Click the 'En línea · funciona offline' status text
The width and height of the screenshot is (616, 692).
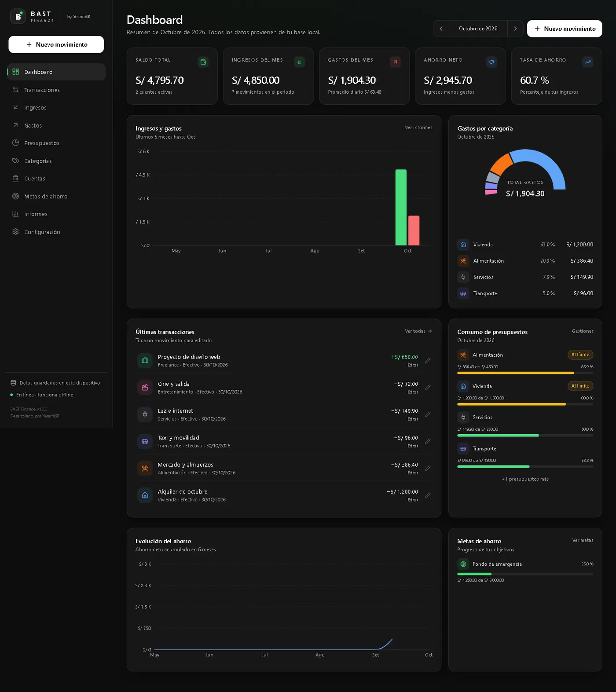[x=44, y=395]
